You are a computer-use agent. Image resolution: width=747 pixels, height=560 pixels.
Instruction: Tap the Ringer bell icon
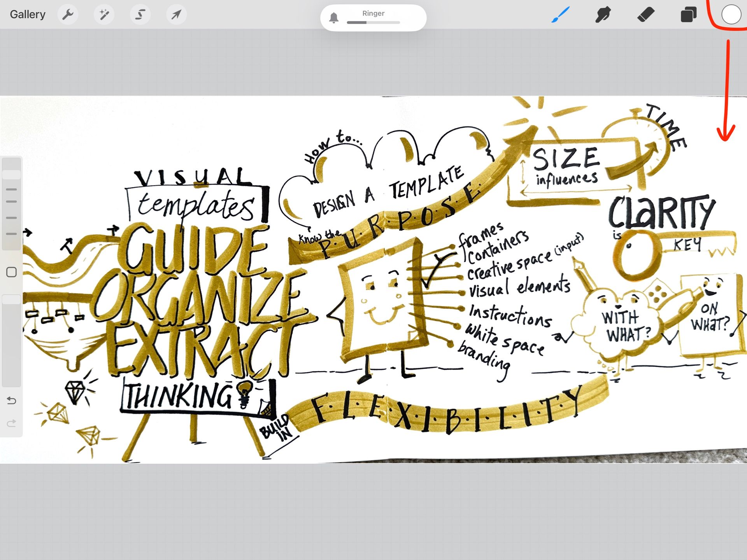pos(334,18)
